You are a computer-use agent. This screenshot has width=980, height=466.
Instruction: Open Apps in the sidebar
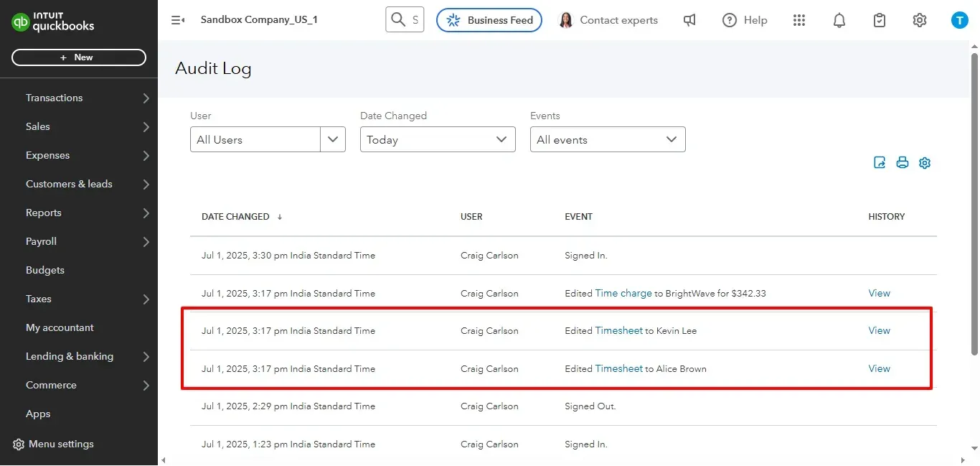38,414
